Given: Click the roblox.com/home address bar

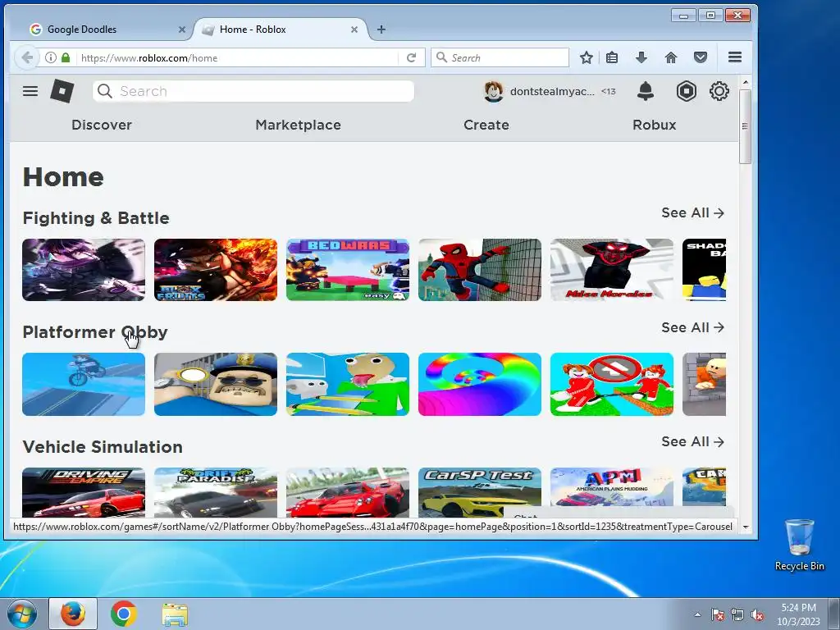Looking at the screenshot, I should [235, 58].
